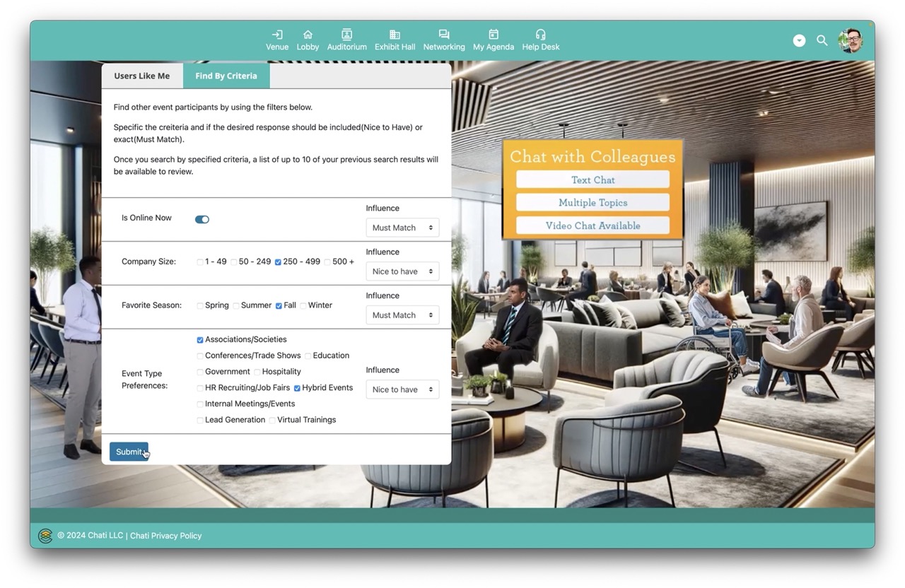
Task: Open Influence dropdown for Company Size
Action: 402,271
